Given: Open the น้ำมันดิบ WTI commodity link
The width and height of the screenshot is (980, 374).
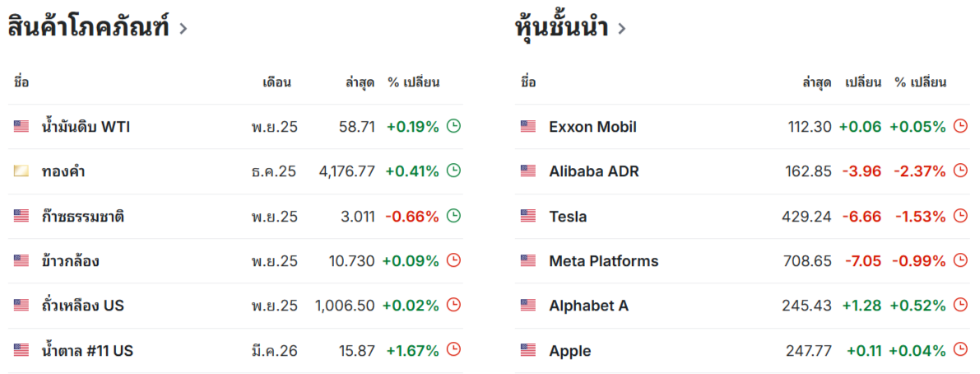Looking at the screenshot, I should click(86, 127).
